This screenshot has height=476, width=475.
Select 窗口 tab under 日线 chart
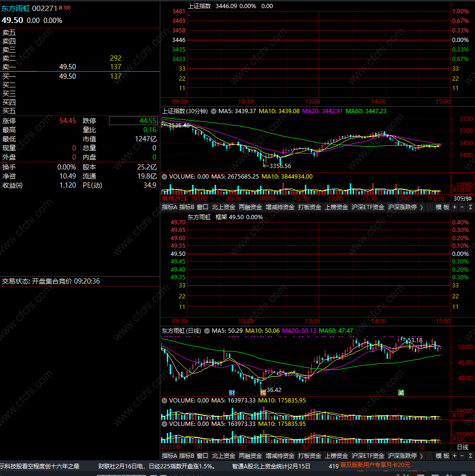pyautogui.click(x=203, y=456)
